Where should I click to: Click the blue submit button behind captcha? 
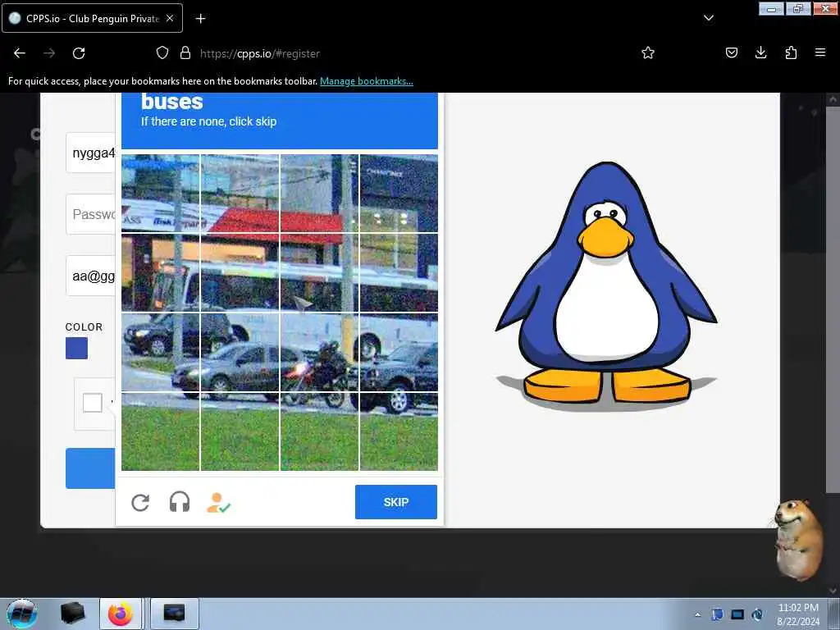[x=90, y=468]
